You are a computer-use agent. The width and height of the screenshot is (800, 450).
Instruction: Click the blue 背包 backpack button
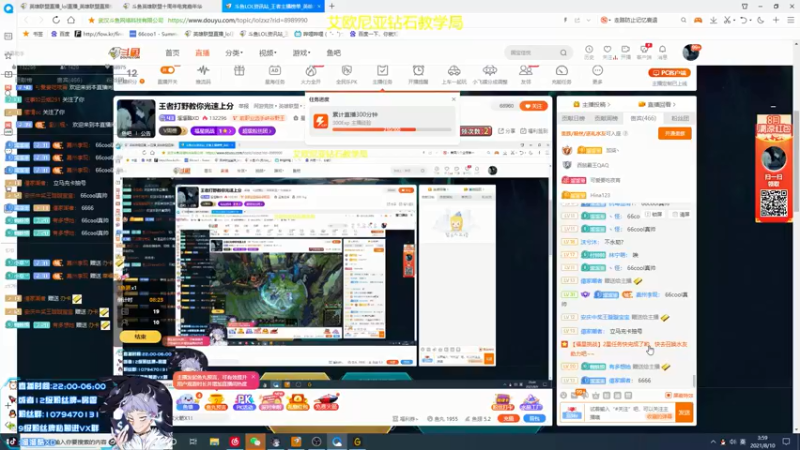[534, 418]
